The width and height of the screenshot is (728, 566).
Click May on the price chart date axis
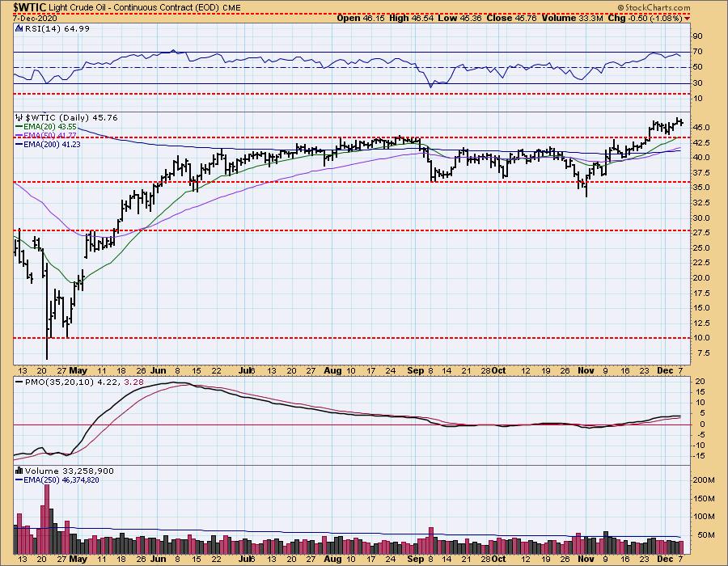[x=78, y=370]
